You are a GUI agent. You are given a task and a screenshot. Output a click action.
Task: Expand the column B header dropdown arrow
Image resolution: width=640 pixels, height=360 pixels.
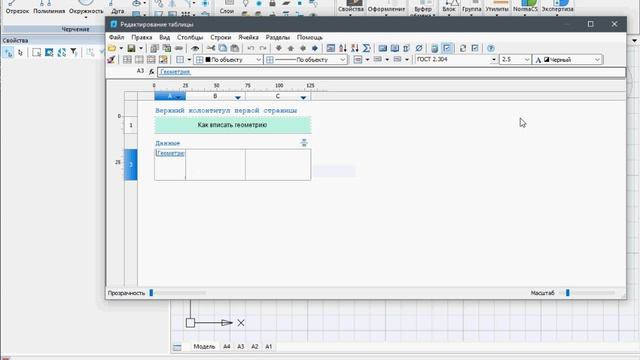point(238,97)
